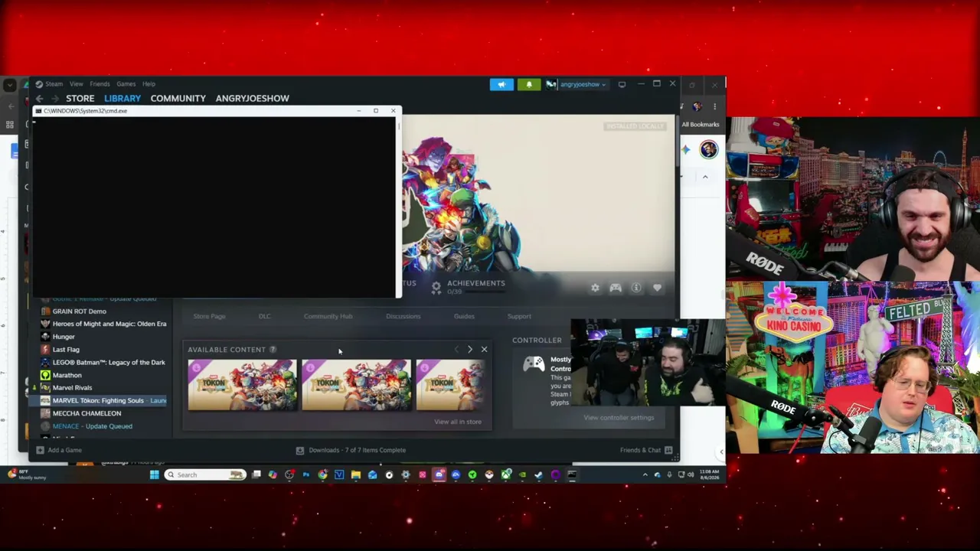The image size is (980, 551).
Task: Open Available Content help question mark
Action: click(x=273, y=350)
